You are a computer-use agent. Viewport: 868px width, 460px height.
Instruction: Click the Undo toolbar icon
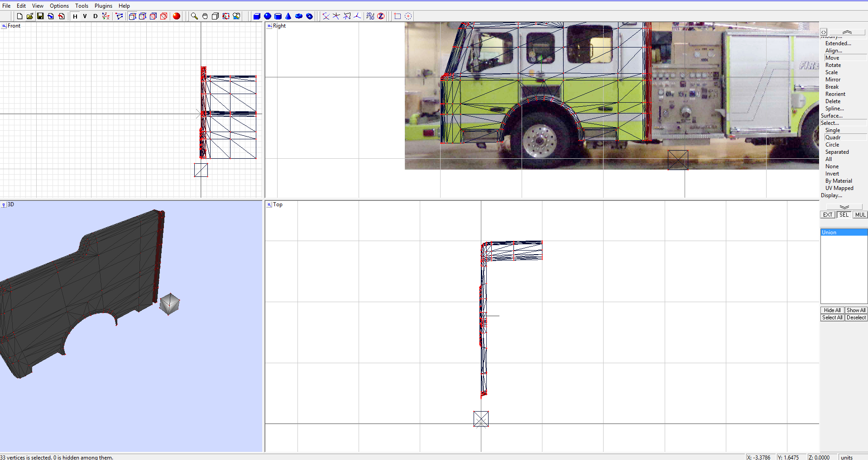pyautogui.click(x=61, y=16)
